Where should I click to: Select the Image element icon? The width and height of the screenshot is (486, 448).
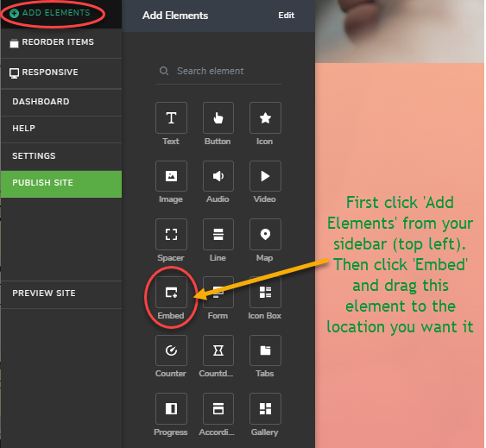pyautogui.click(x=171, y=176)
